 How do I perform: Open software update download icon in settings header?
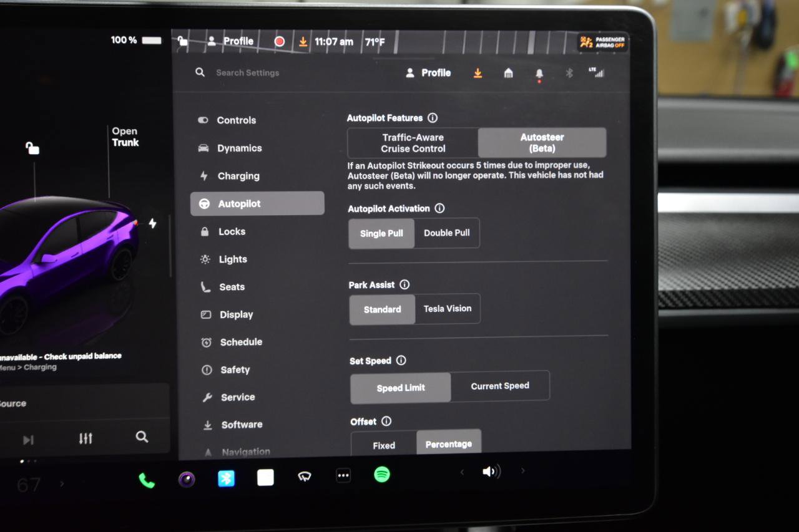pyautogui.click(x=478, y=73)
